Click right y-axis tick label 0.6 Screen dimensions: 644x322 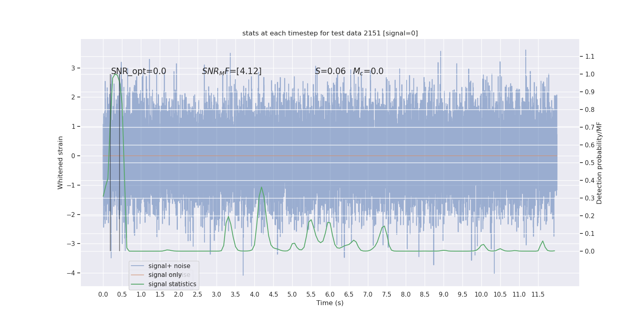pos(590,145)
